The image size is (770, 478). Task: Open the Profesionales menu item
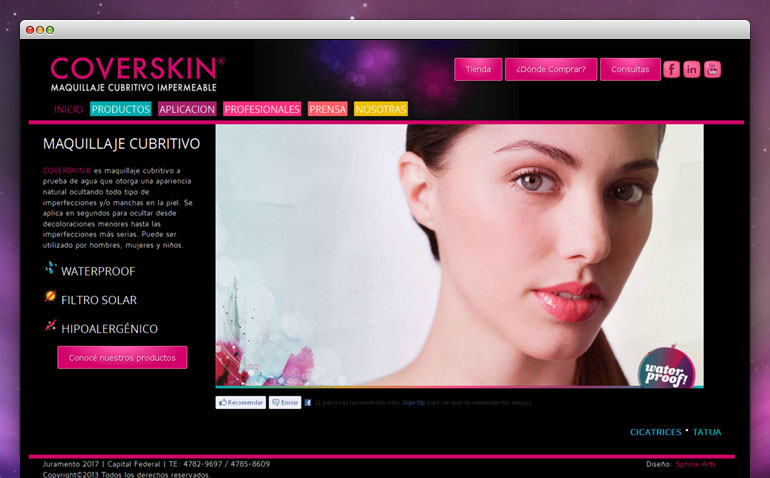click(x=262, y=109)
